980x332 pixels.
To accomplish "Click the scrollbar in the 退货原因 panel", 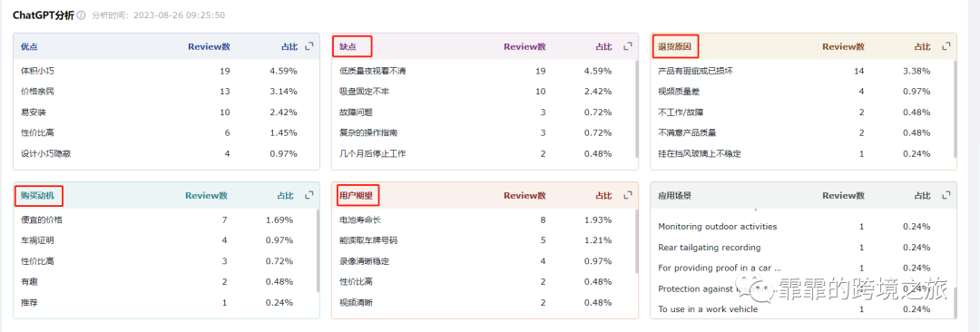I will pos(955,110).
